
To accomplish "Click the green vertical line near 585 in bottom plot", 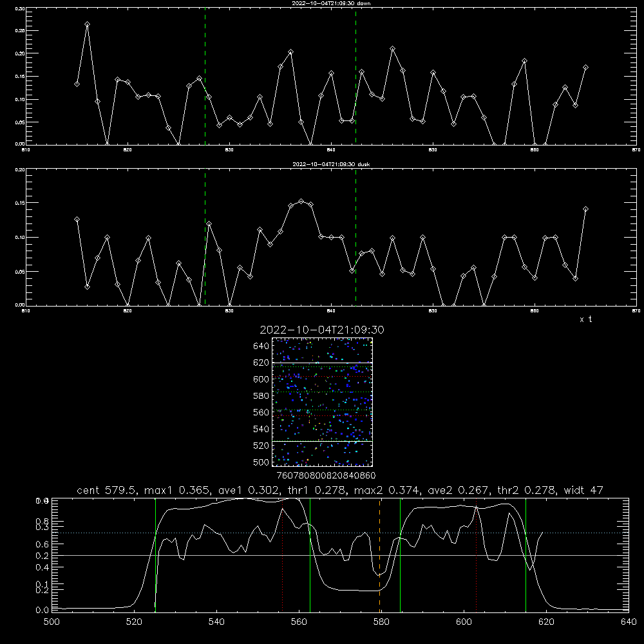I will (x=400, y=555).
